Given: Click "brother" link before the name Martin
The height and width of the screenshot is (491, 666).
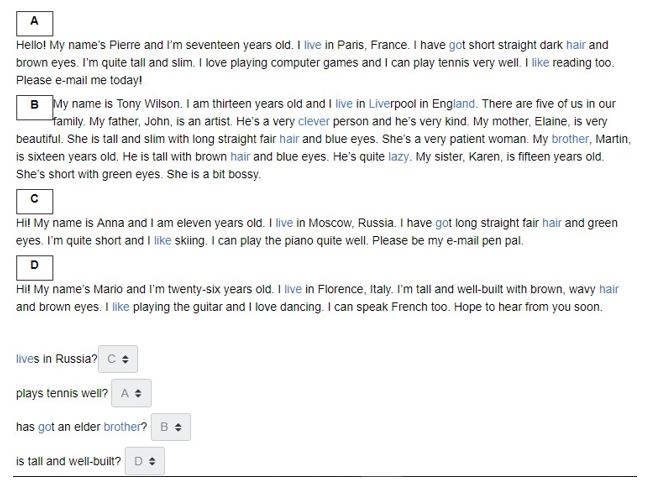Looking at the screenshot, I should click(x=570, y=139).
